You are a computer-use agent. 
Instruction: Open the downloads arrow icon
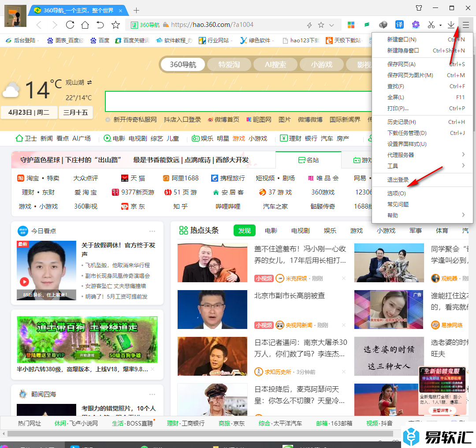[x=451, y=25]
